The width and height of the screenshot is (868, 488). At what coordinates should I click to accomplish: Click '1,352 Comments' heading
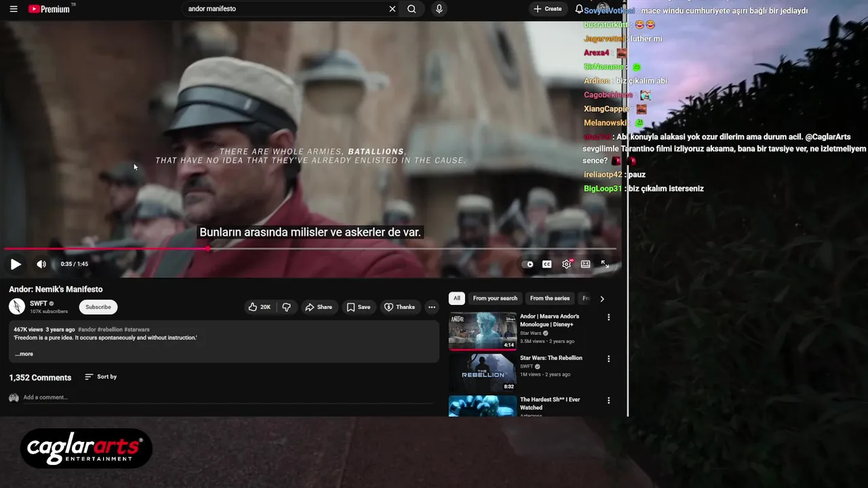tap(40, 378)
